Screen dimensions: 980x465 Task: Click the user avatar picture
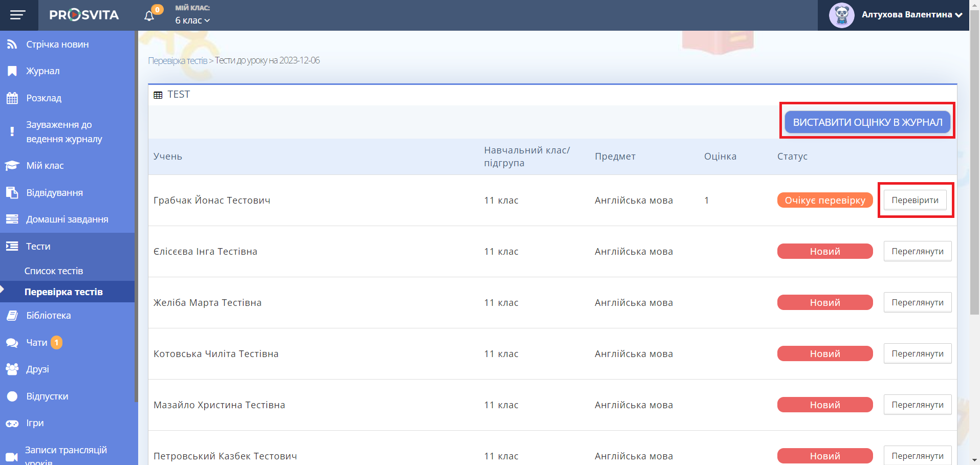pyautogui.click(x=841, y=15)
